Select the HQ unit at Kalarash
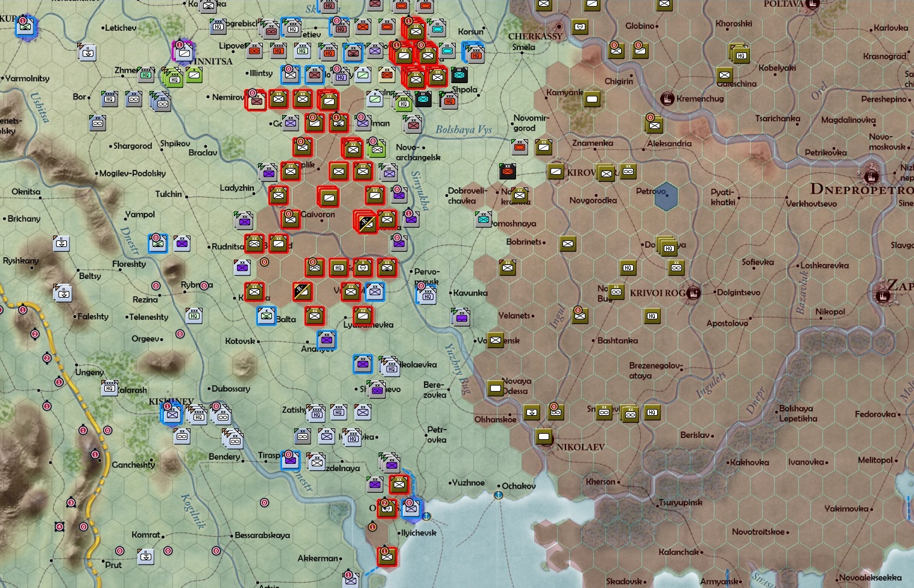Viewport: 914px width, 588px height. coord(110,388)
